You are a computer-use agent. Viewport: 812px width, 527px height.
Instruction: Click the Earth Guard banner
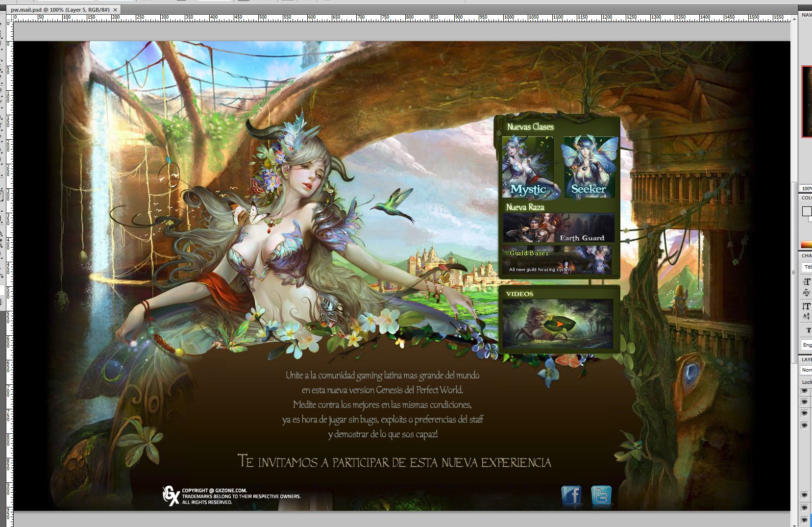coord(559,227)
